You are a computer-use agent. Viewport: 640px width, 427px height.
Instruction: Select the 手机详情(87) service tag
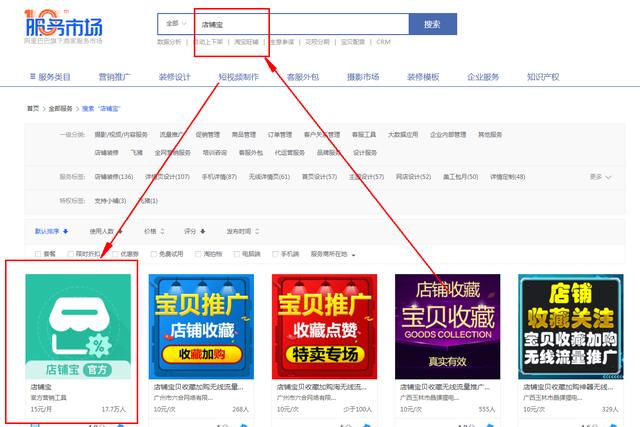(219, 177)
